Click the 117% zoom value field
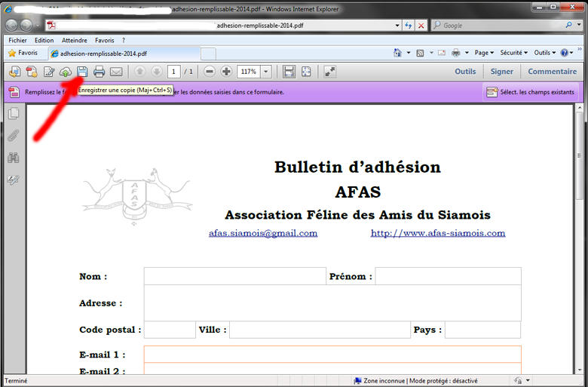Image resolution: width=588 pixels, height=387 pixels. [x=249, y=72]
